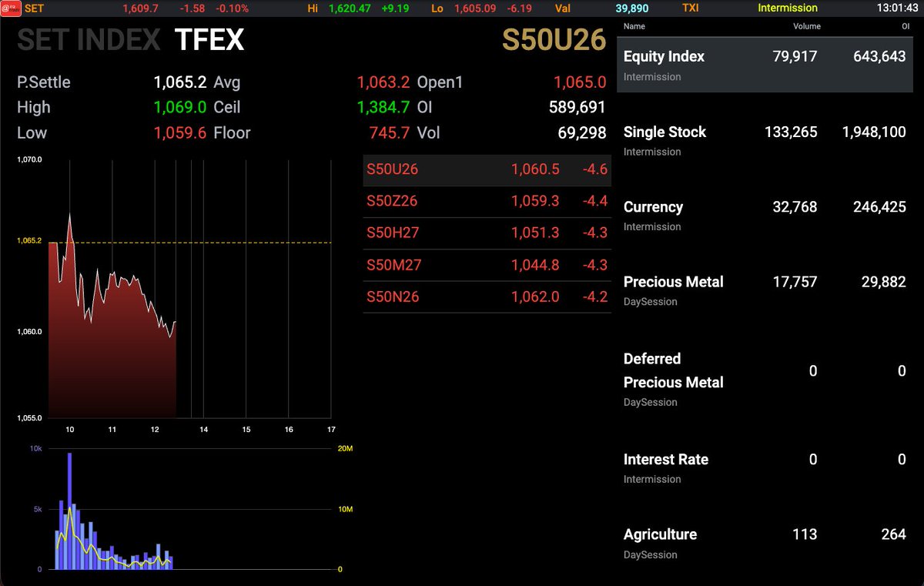Click the Name column header
The width and height of the screenshot is (924, 586).
(634, 26)
